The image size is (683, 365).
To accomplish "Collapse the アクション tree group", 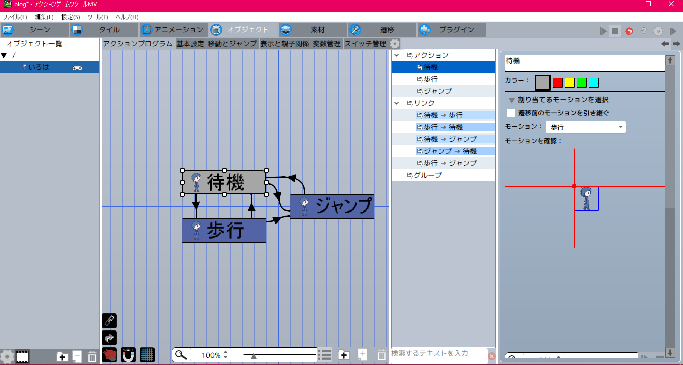I will [397, 55].
